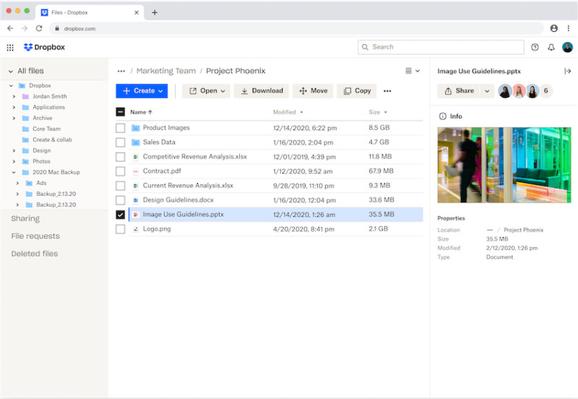Go to Marketing Team breadcrumb
Image resolution: width=578 pixels, height=399 pixels.
[x=166, y=71]
